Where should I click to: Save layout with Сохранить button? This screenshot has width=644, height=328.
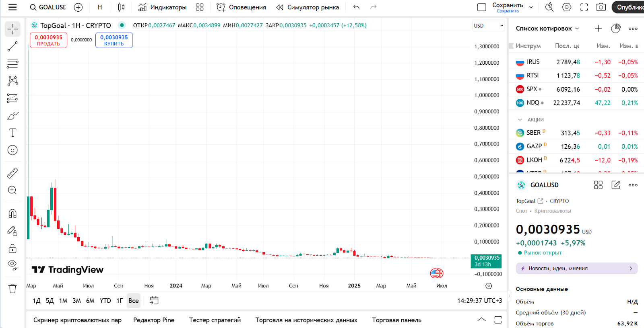tap(508, 7)
